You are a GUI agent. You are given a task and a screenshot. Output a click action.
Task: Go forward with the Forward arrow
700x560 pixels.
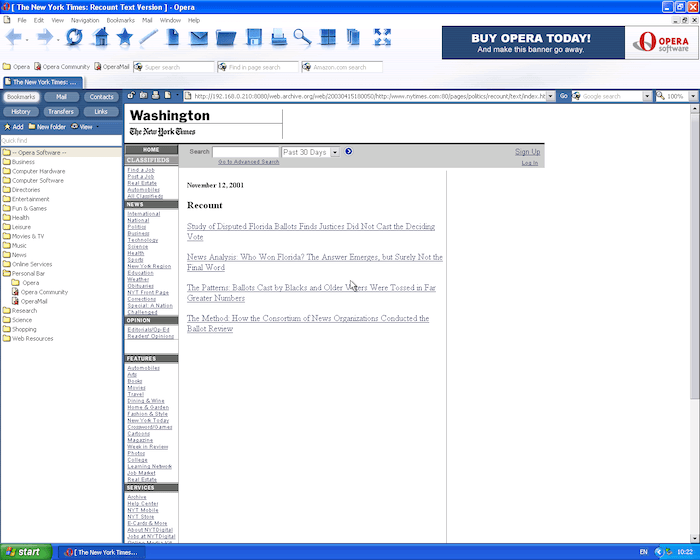tap(45, 37)
